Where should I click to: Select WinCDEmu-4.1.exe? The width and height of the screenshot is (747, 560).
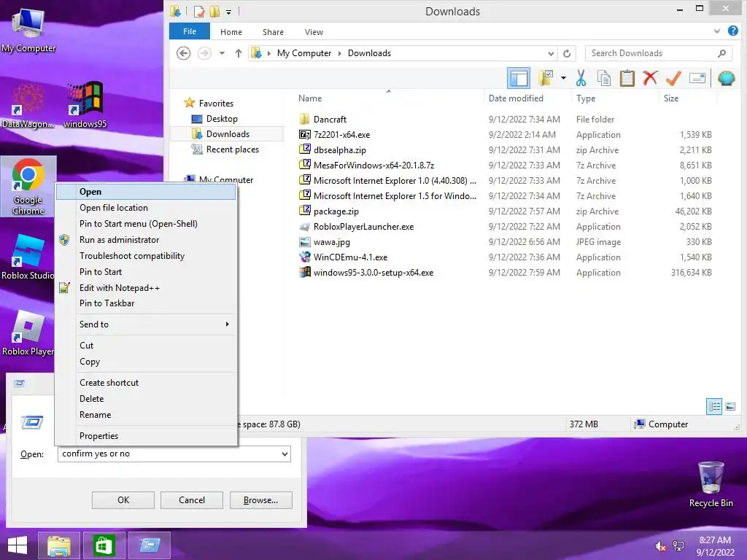click(350, 257)
